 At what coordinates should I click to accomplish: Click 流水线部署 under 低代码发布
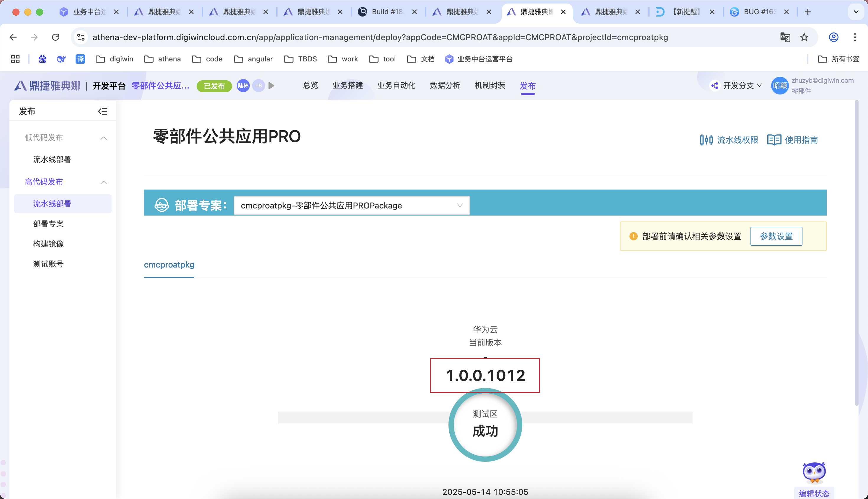point(52,159)
